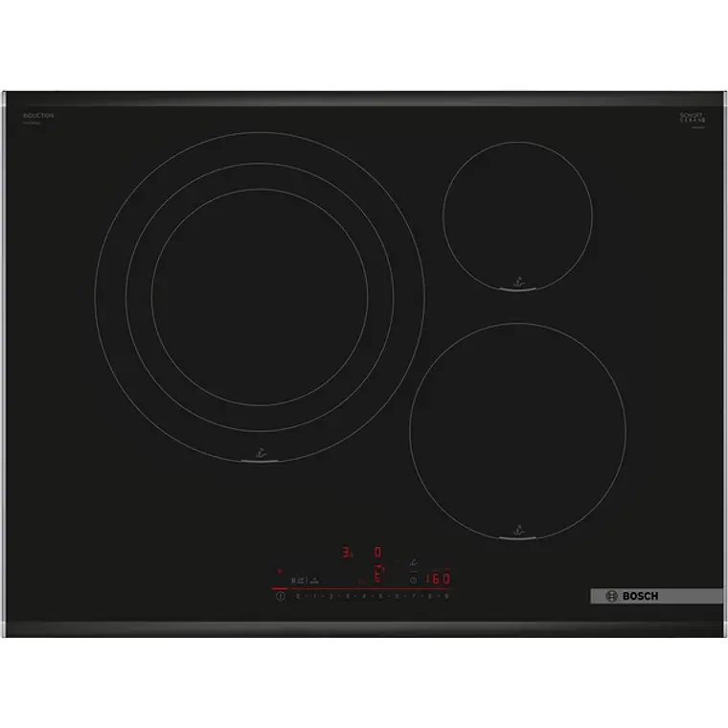Image resolution: width=728 pixels, height=728 pixels.
Task: Select power level 1 on the slider
Action: point(314,596)
